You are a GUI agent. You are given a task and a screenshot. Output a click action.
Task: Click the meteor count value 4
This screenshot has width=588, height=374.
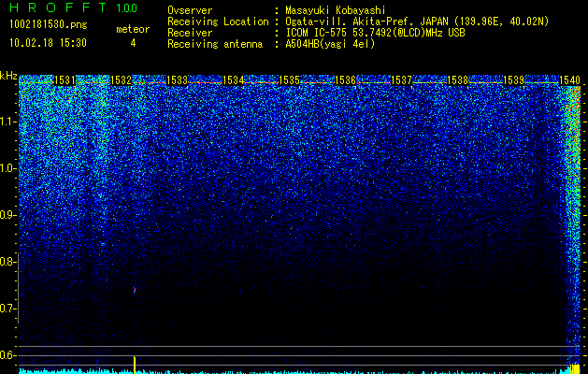click(x=133, y=43)
